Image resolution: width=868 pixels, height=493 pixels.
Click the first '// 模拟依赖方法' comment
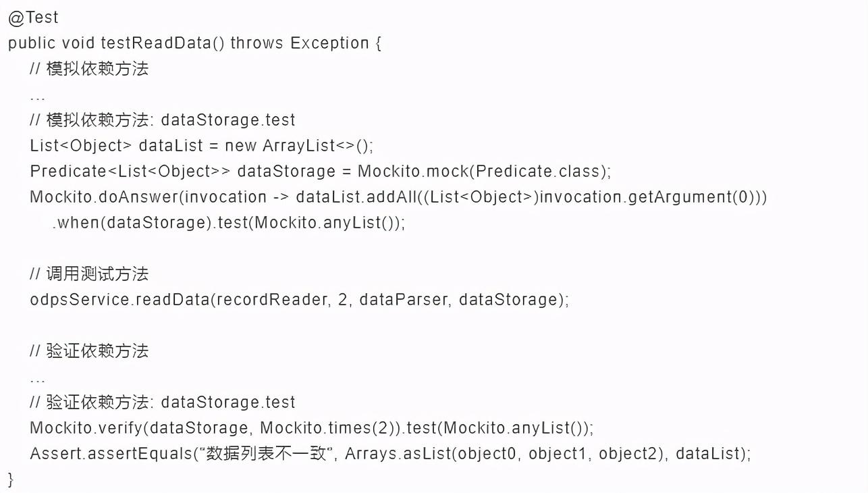(88, 69)
